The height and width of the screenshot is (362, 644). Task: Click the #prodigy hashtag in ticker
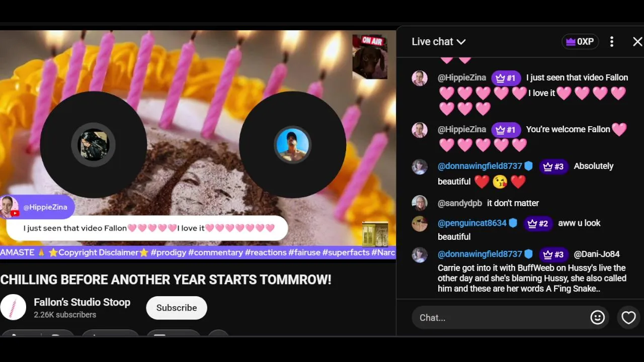pos(169,252)
